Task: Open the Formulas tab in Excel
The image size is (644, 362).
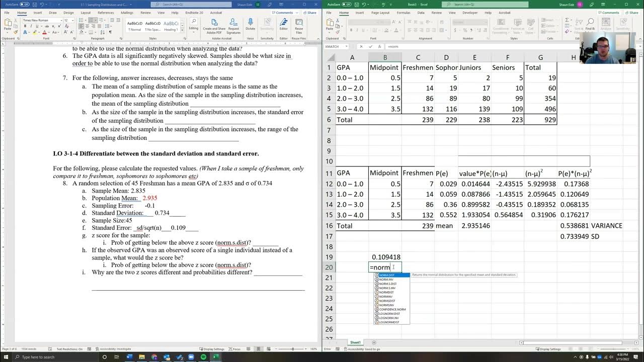Action: pos(403,13)
